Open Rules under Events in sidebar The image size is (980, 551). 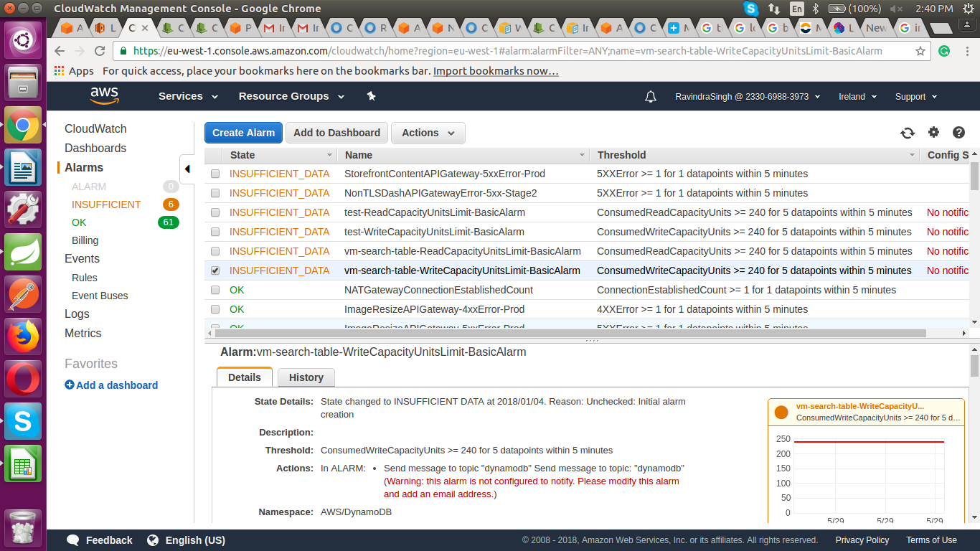(85, 278)
